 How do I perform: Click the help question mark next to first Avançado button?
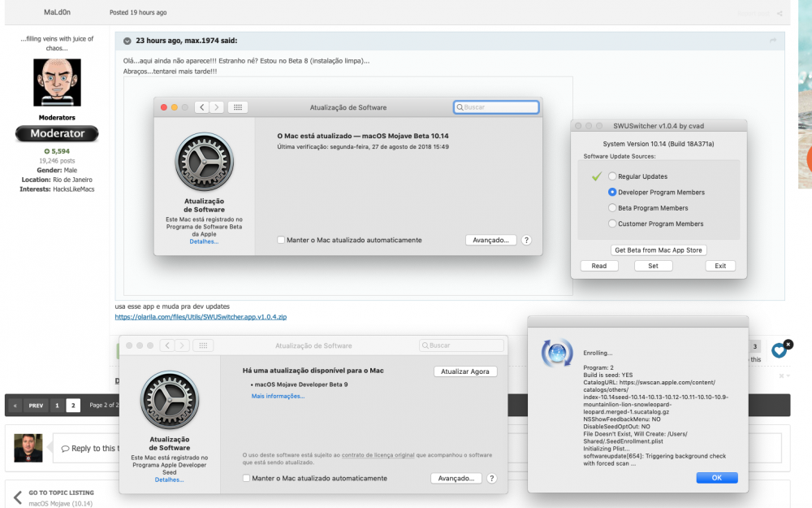coord(526,240)
